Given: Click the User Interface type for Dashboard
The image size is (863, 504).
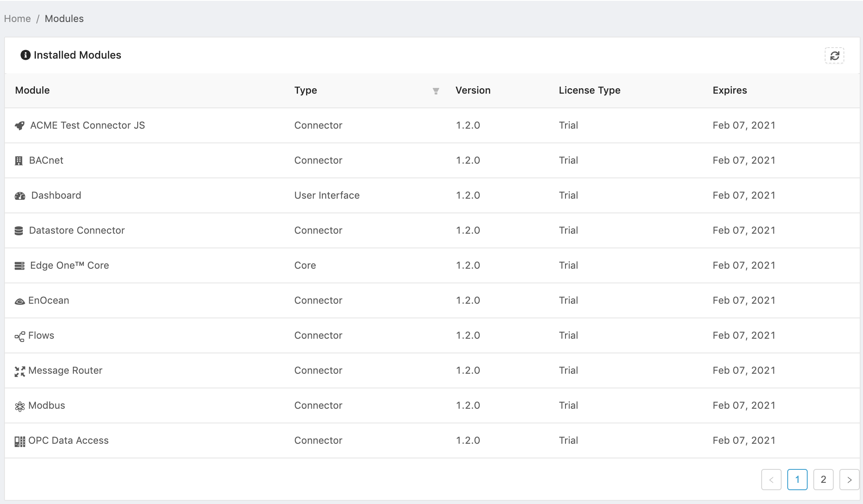Looking at the screenshot, I should click(x=327, y=195).
